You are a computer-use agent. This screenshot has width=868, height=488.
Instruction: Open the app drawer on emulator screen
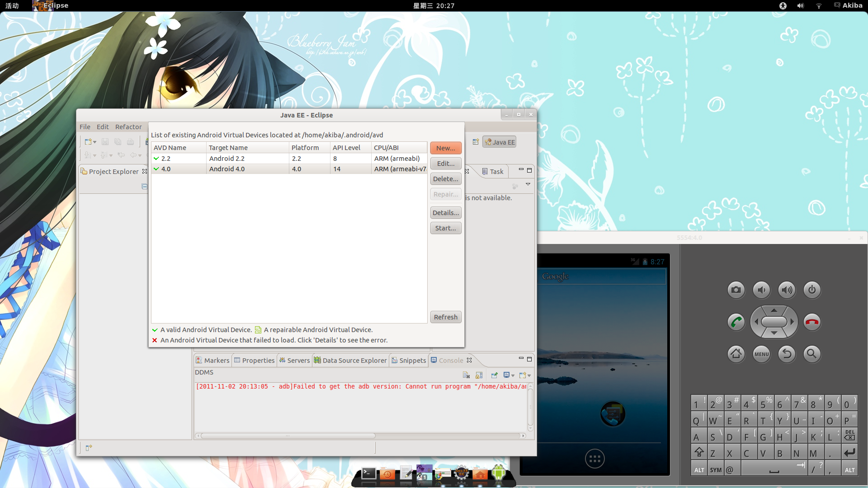pyautogui.click(x=594, y=459)
